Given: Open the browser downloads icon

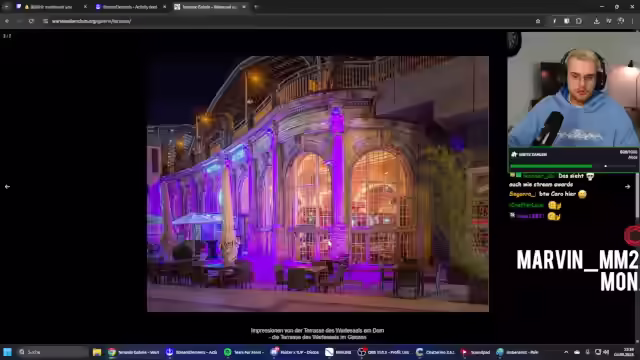Looking at the screenshot, I should [596, 21].
